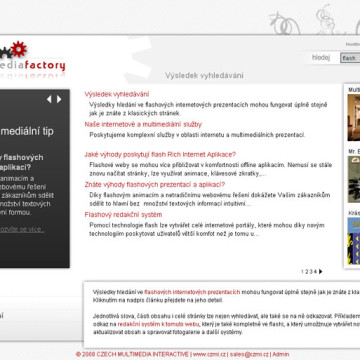The height and width of the screenshot is (360, 360).
Task: Click the second sidebar thumbnail with plant
Action: [354, 179]
